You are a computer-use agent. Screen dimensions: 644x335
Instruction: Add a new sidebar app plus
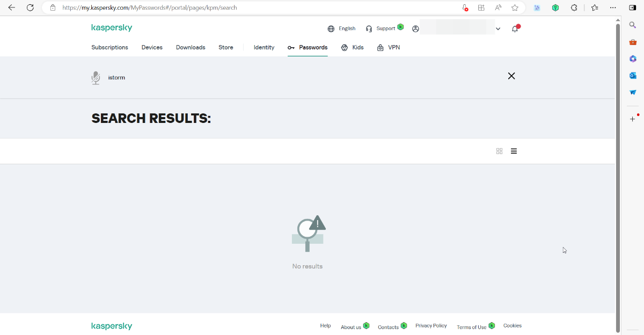pos(633,119)
